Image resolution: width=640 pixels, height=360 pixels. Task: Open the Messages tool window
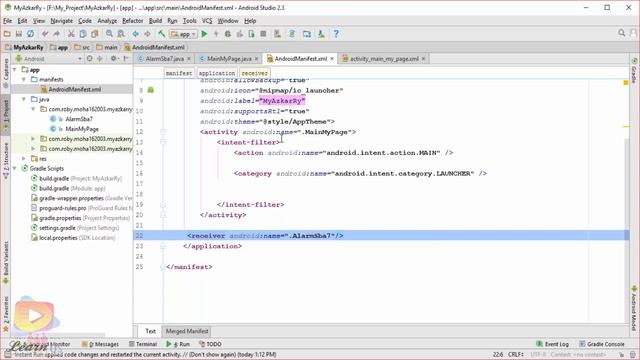(100, 344)
